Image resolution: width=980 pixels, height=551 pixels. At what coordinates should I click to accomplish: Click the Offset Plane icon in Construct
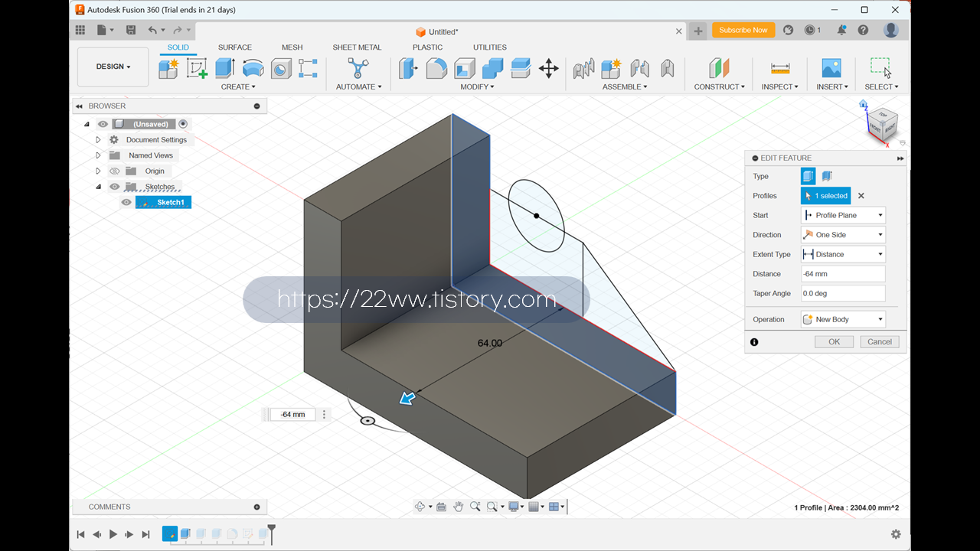719,68
